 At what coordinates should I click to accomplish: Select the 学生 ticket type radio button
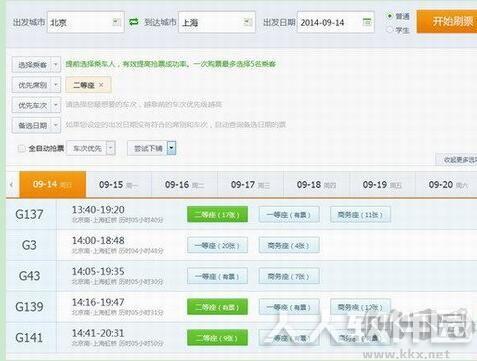[390, 30]
